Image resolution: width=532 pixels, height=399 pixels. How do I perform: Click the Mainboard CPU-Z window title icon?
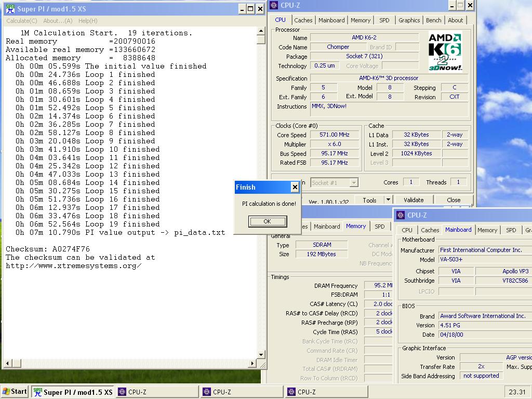click(x=401, y=215)
